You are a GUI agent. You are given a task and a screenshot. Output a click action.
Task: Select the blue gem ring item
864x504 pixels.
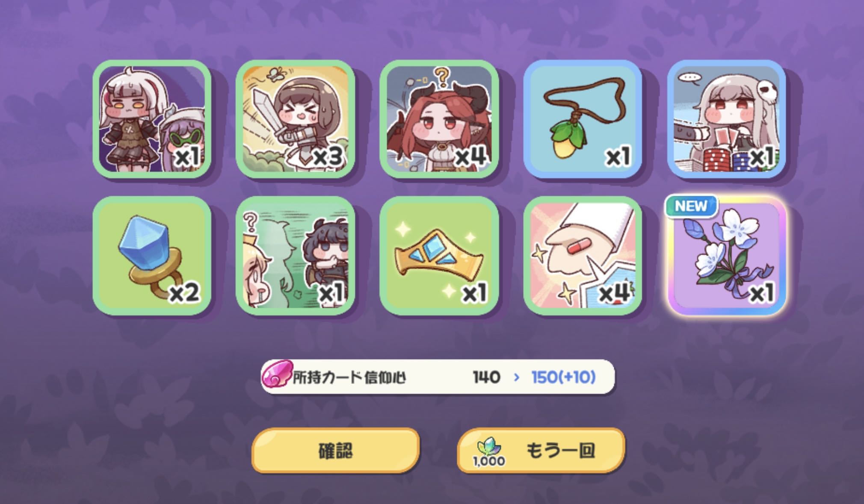[x=152, y=256]
